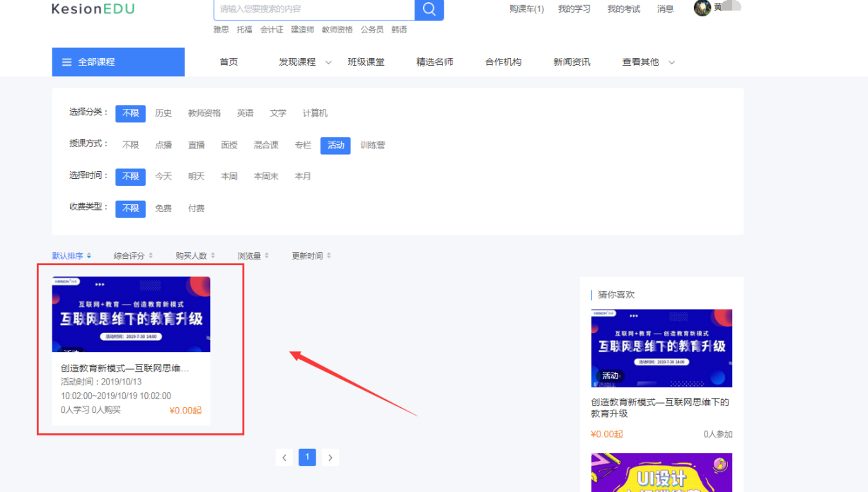
Task: Click the hamburger icon in 全部课程
Action: [x=67, y=62]
